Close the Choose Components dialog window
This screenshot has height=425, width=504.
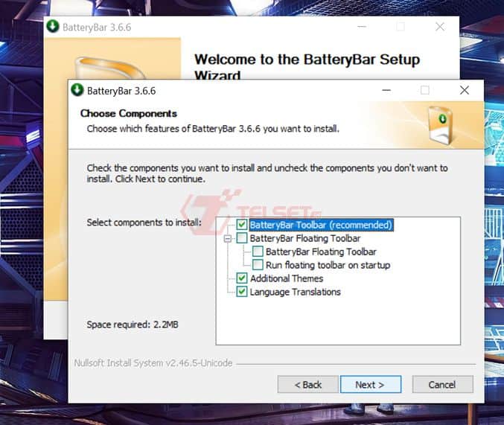coord(465,90)
